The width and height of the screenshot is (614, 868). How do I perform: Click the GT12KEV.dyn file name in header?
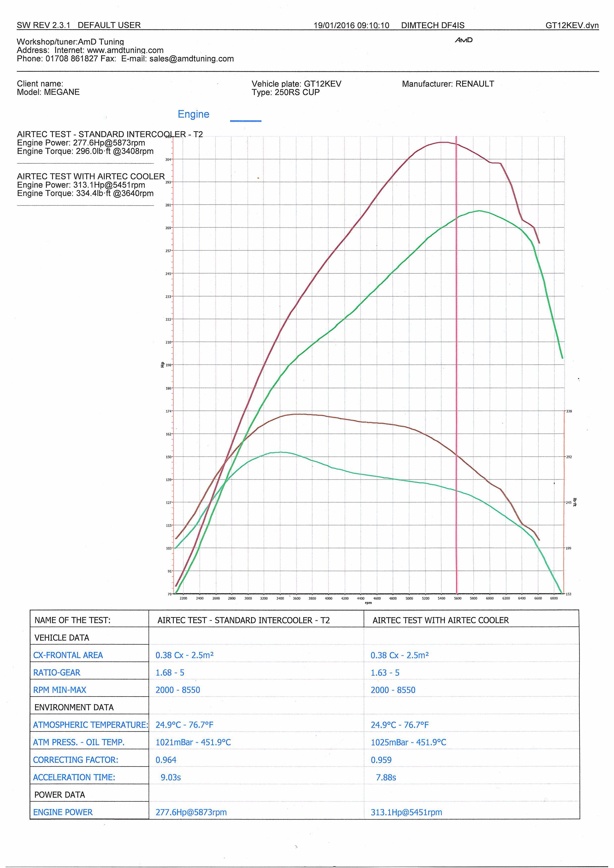pyautogui.click(x=572, y=25)
